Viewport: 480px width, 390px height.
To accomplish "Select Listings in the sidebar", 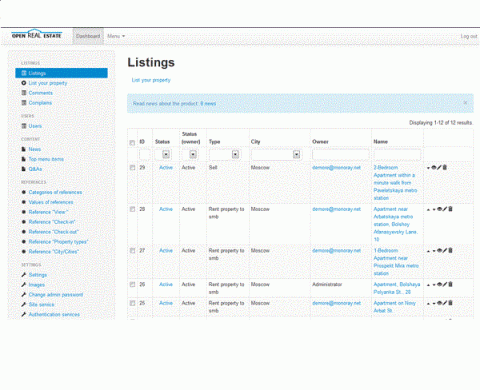I will coord(61,73).
